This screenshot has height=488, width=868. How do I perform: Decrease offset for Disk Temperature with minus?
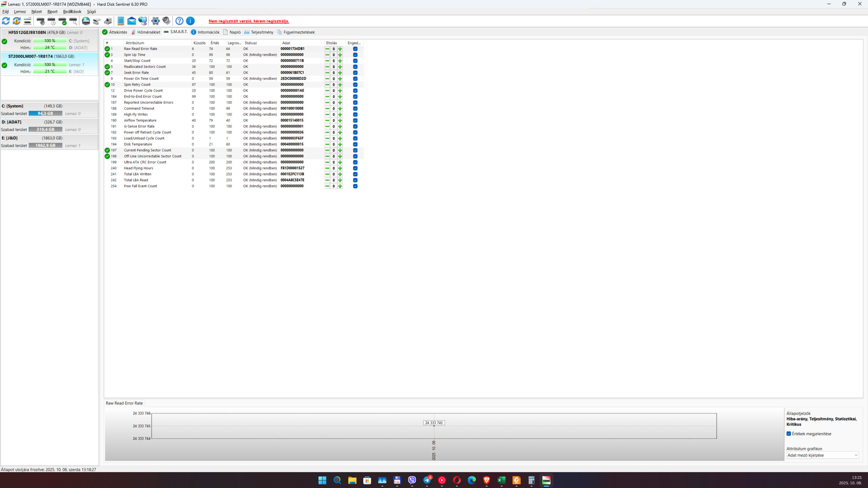(x=327, y=144)
